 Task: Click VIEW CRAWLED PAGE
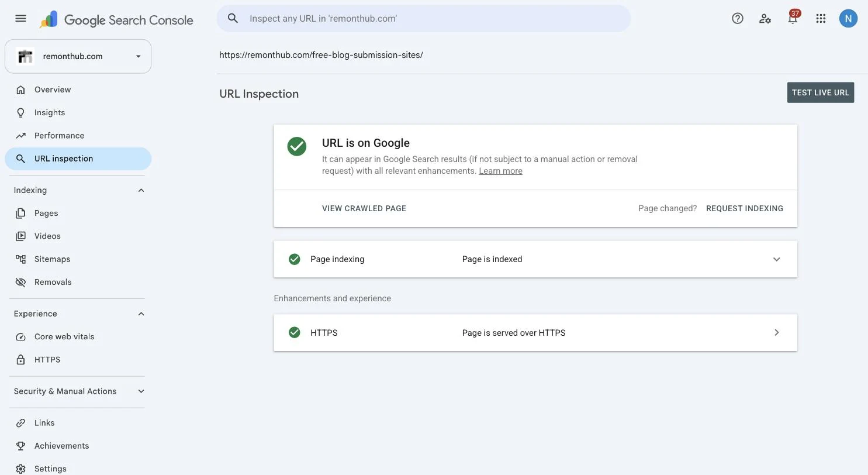click(364, 208)
